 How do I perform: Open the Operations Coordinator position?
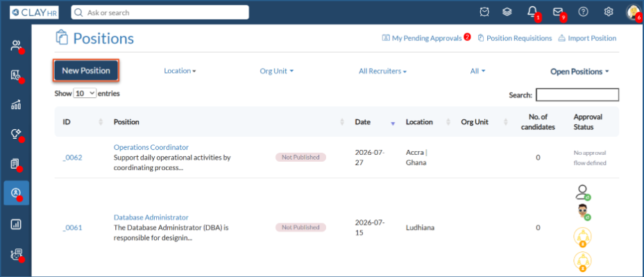point(151,147)
